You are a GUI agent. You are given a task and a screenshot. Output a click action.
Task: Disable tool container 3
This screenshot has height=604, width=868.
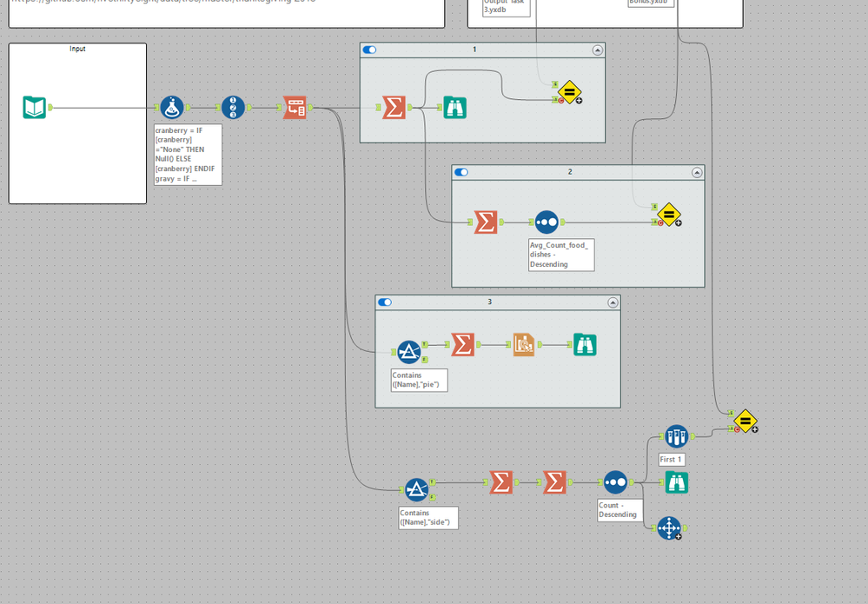[385, 302]
